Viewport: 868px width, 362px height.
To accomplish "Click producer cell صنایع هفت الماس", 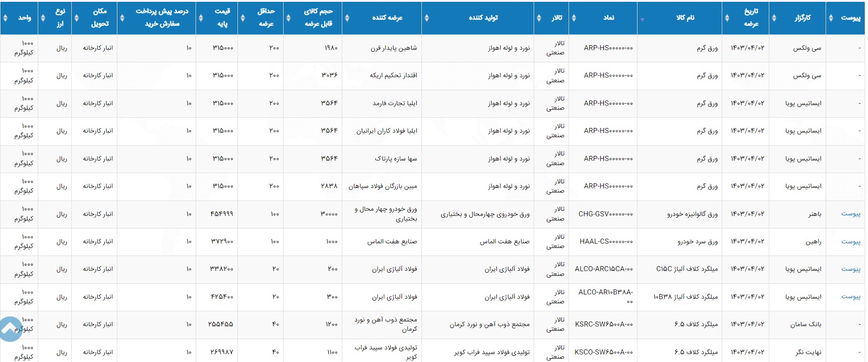I will (505, 241).
